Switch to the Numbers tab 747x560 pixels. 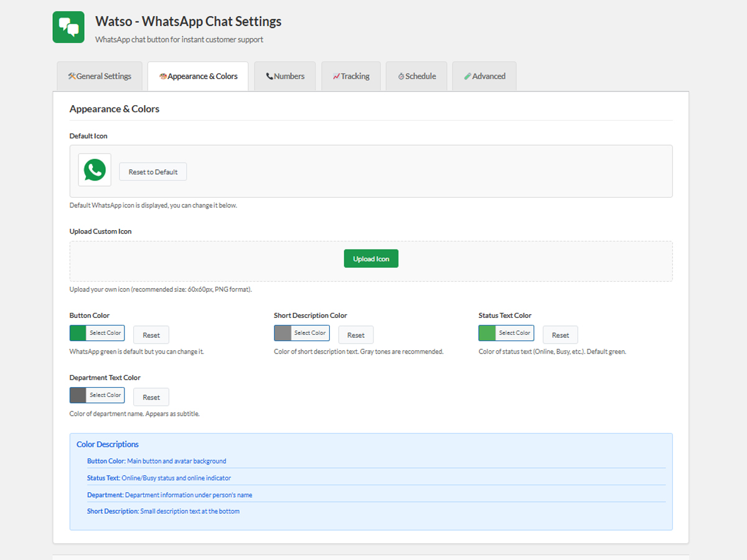(285, 77)
